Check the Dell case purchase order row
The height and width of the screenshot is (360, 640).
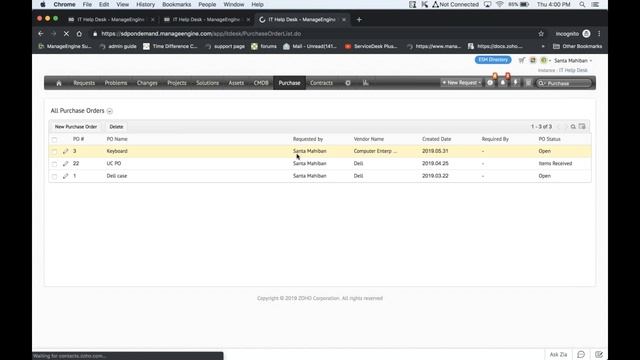point(54,176)
